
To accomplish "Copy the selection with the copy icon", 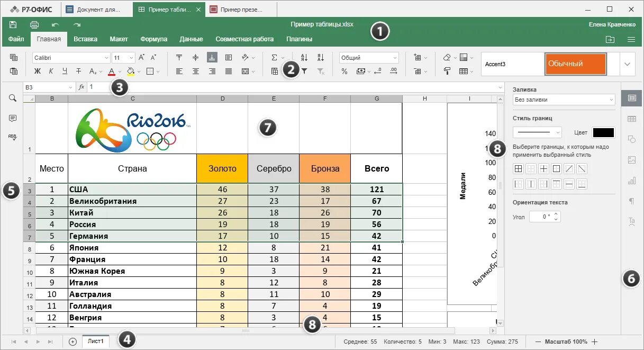I will pos(14,58).
